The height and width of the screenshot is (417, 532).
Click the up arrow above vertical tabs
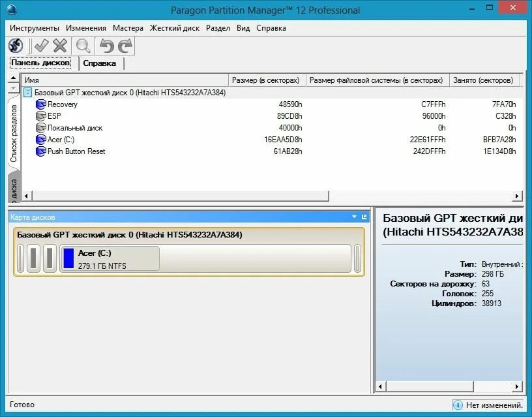coord(13,78)
